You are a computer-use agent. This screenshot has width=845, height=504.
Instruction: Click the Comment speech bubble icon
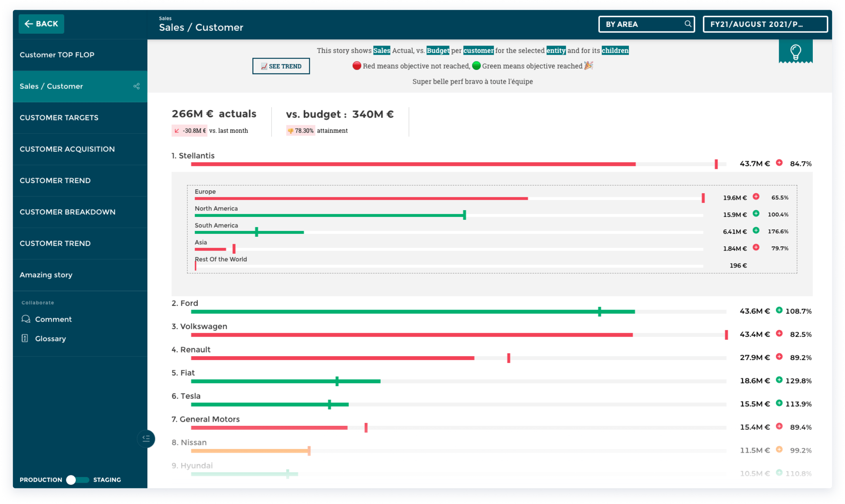(x=26, y=319)
